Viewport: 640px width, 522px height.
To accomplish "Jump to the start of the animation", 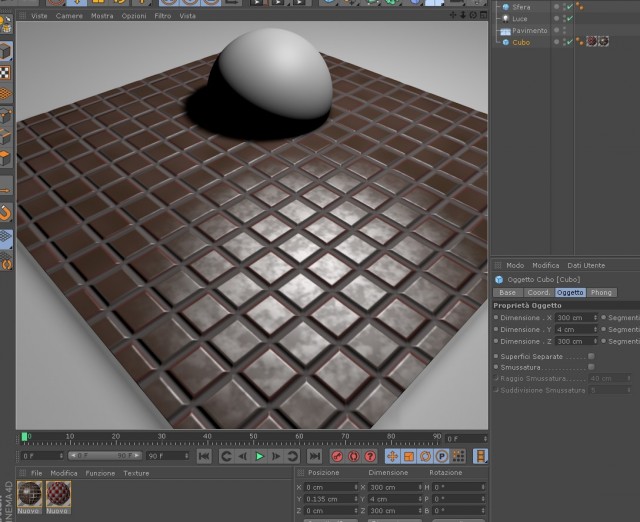I will [204, 456].
